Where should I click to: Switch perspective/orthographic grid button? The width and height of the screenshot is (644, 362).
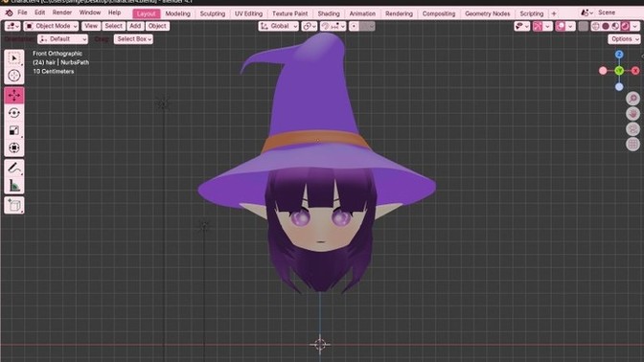632,144
